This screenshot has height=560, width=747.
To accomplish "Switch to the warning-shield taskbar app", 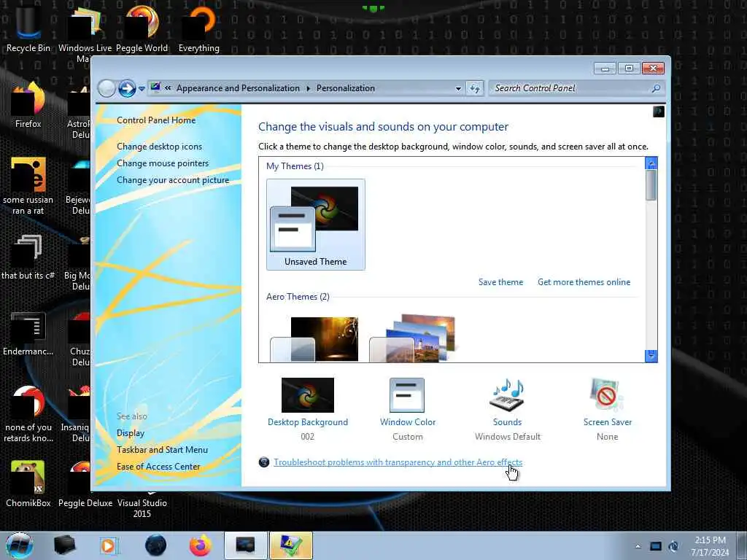I will click(291, 545).
